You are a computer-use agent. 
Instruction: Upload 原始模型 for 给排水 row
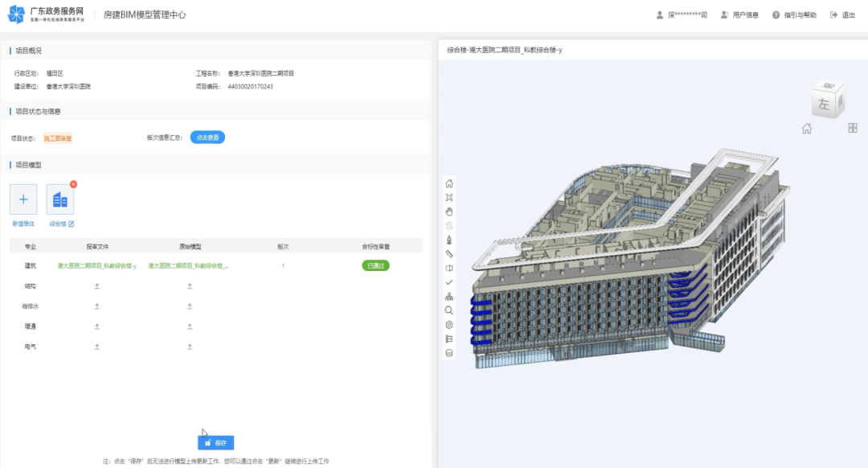click(190, 306)
